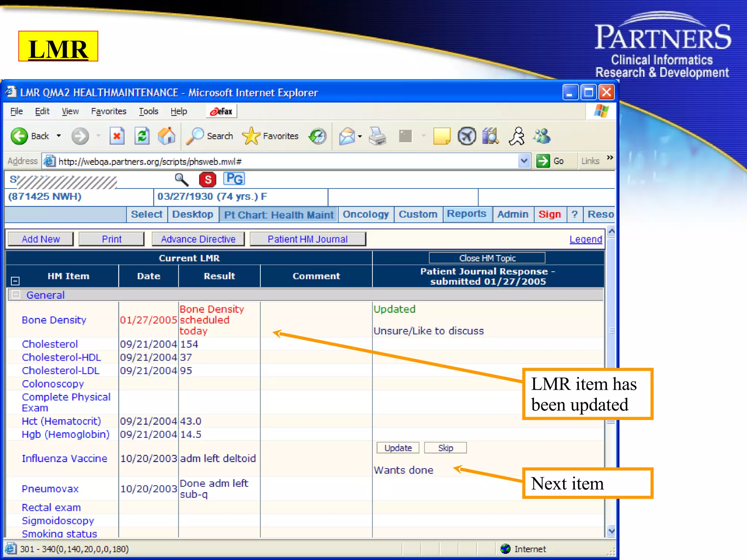The image size is (747, 560).
Task: Open the Pneumovax item link
Action: tap(50, 489)
